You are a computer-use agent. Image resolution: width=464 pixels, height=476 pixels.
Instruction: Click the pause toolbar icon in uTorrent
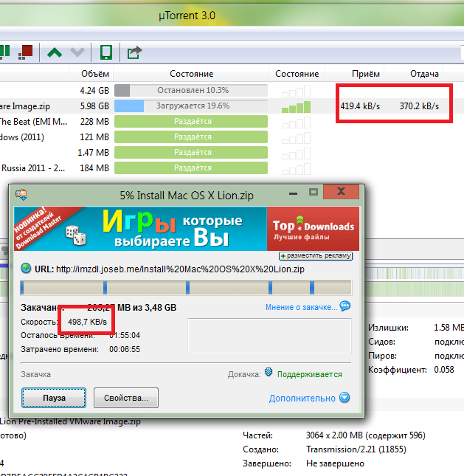coord(5,52)
